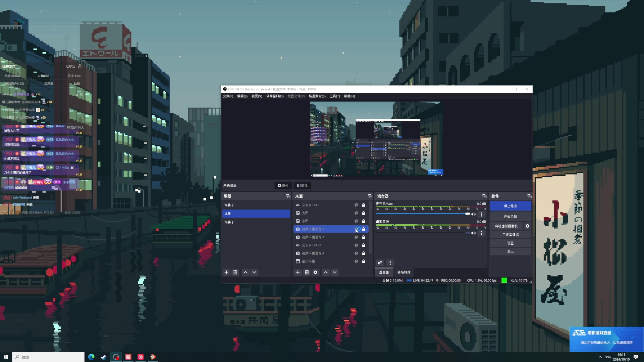Select 场景 2 in the Scenes list
The width and height of the screenshot is (644, 362).
point(256,205)
